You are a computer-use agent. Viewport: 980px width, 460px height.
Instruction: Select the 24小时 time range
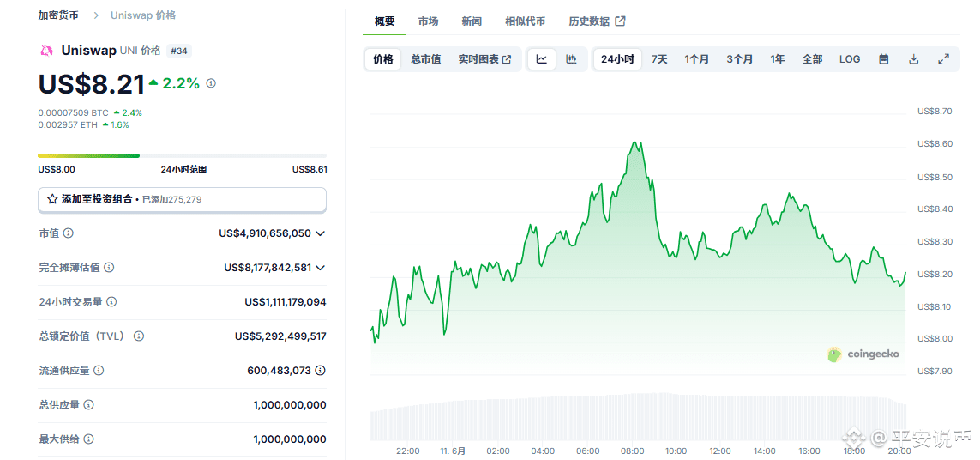pyautogui.click(x=617, y=59)
